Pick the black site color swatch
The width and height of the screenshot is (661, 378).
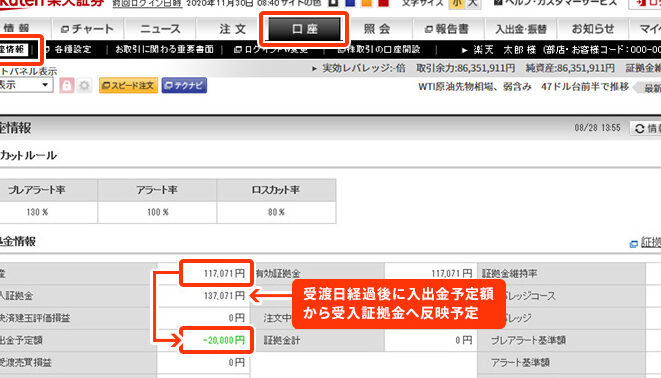[333, 3]
